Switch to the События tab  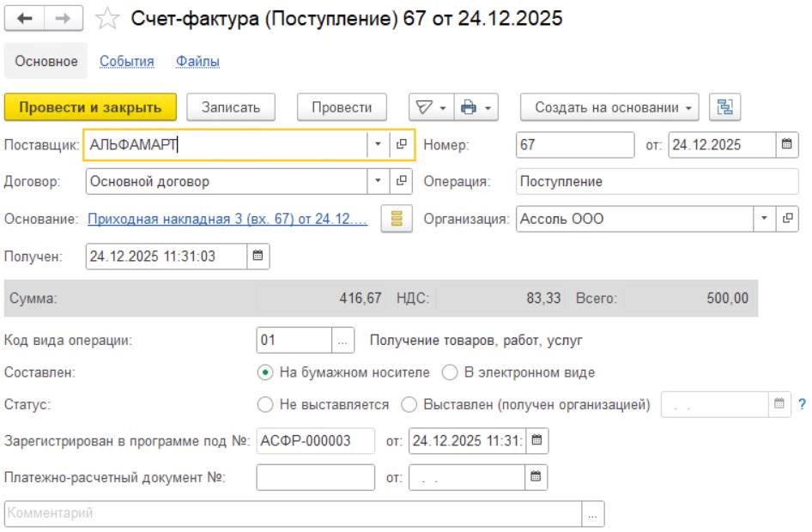tap(127, 61)
